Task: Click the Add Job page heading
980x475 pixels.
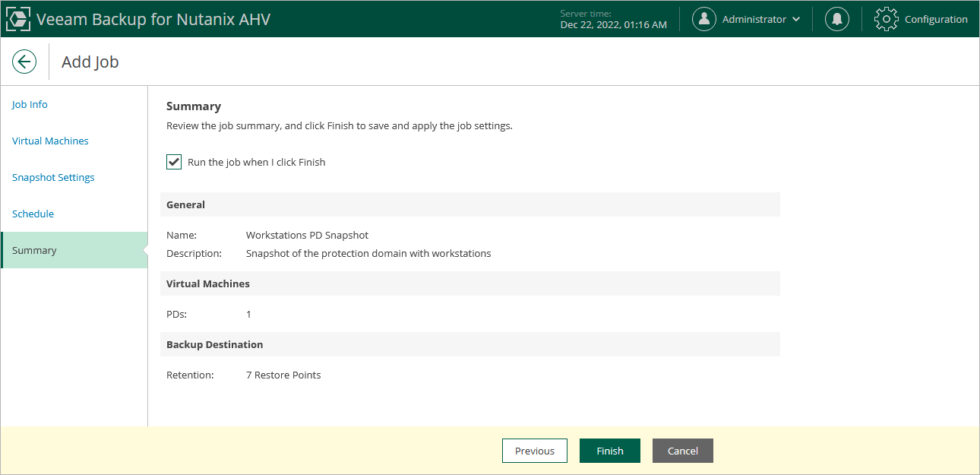Action: click(90, 62)
